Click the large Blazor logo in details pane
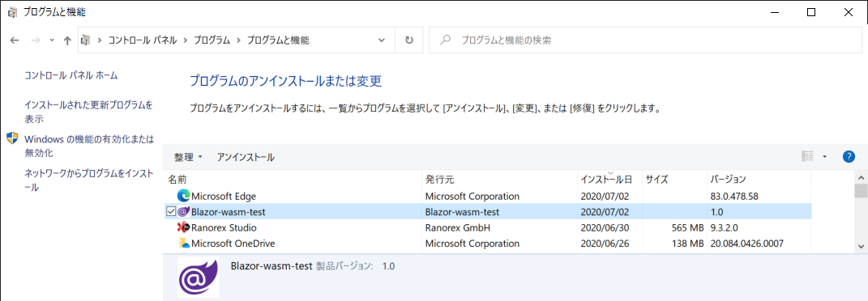The height and width of the screenshot is (301, 868). coord(199,277)
